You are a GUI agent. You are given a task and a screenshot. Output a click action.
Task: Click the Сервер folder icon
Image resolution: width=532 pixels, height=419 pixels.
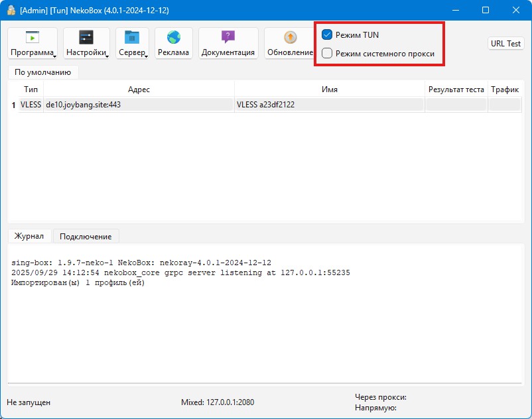coord(132,38)
